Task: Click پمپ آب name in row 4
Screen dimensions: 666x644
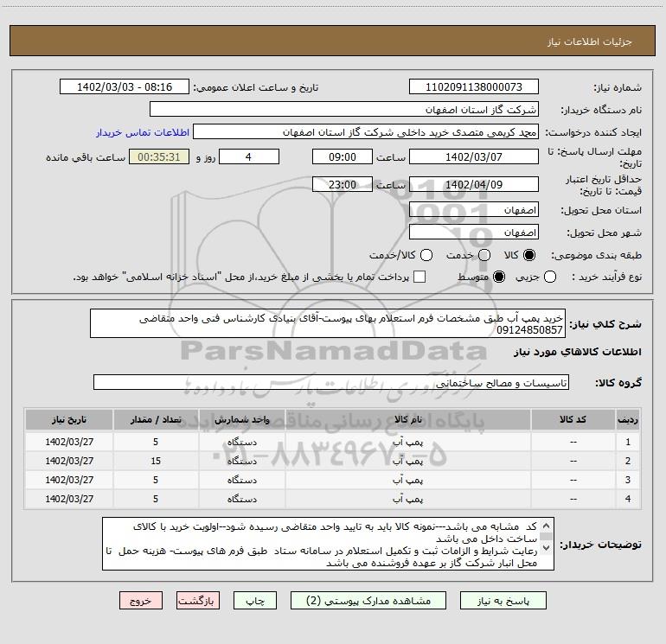Action: point(407,500)
